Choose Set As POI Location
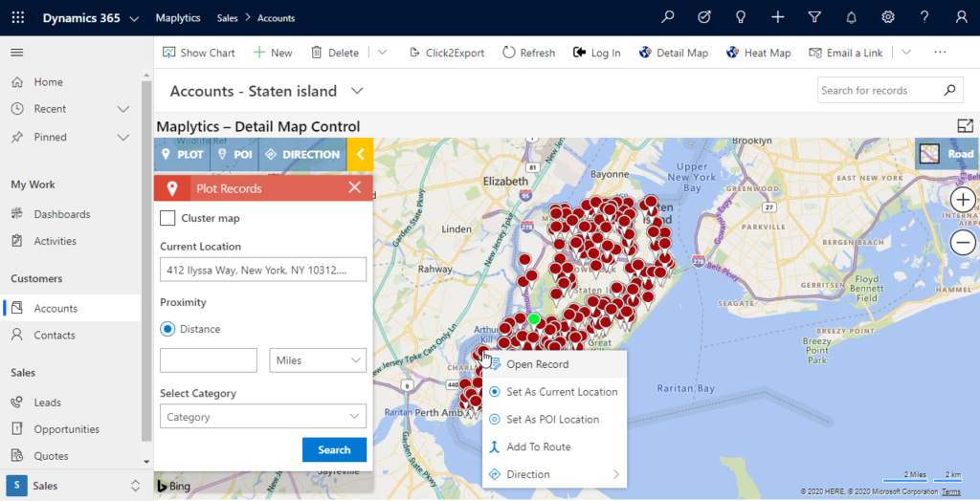The image size is (980, 501). (x=554, y=419)
